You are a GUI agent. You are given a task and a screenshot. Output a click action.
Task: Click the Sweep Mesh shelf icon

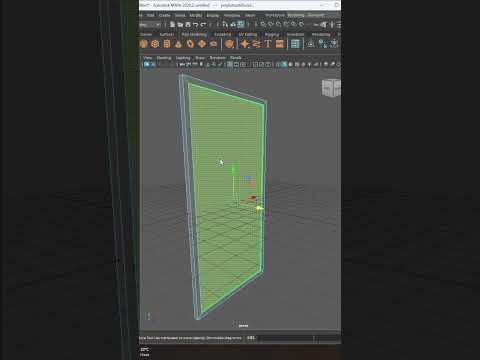[256, 44]
